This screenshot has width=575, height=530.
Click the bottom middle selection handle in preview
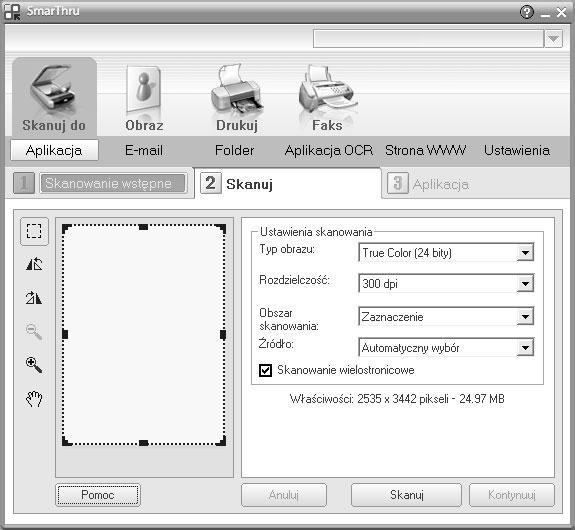[143, 443]
